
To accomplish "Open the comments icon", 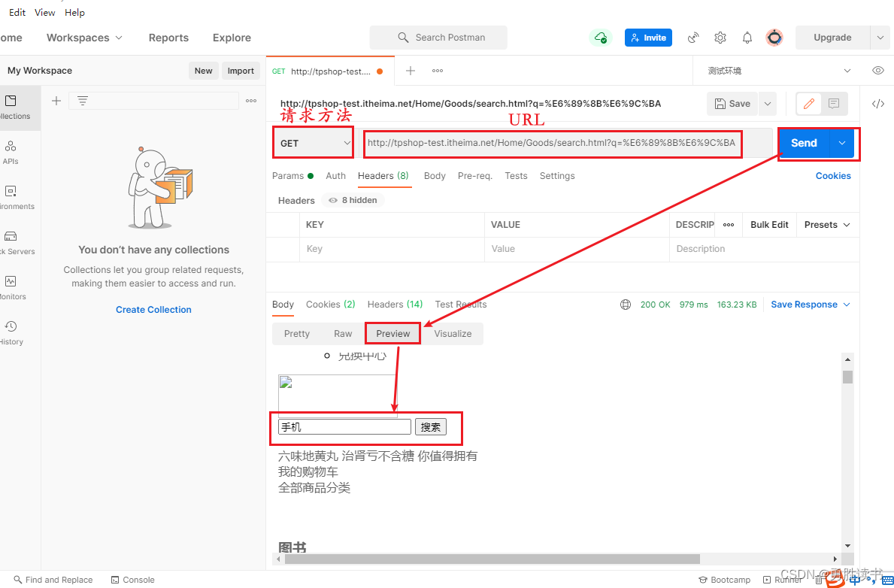I will click(x=834, y=104).
